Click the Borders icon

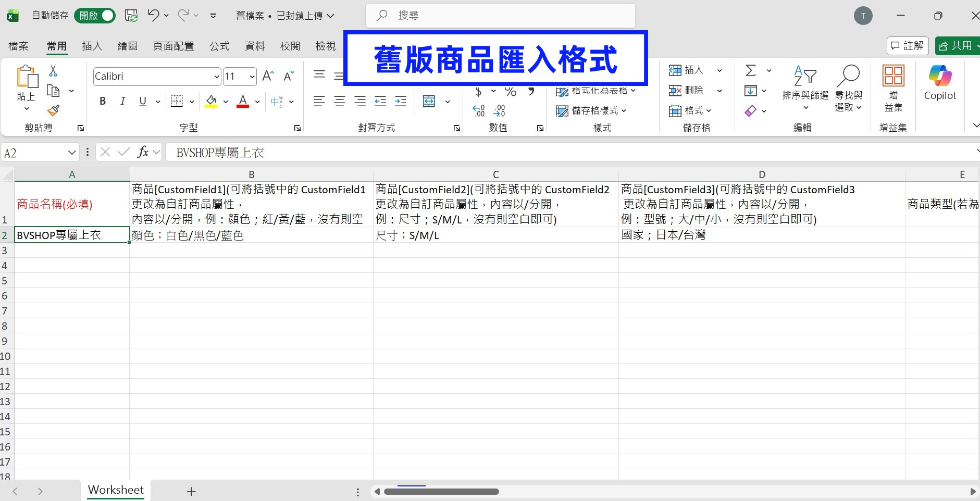coord(177,102)
